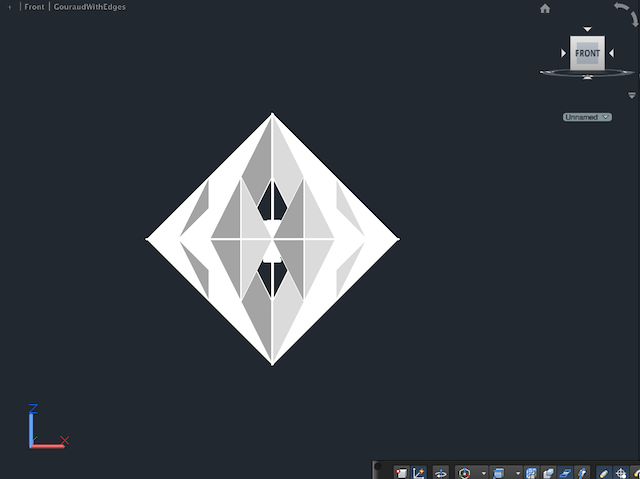Open the ViewCube menu triangle below the compass
640x479 pixels.
tap(631, 95)
